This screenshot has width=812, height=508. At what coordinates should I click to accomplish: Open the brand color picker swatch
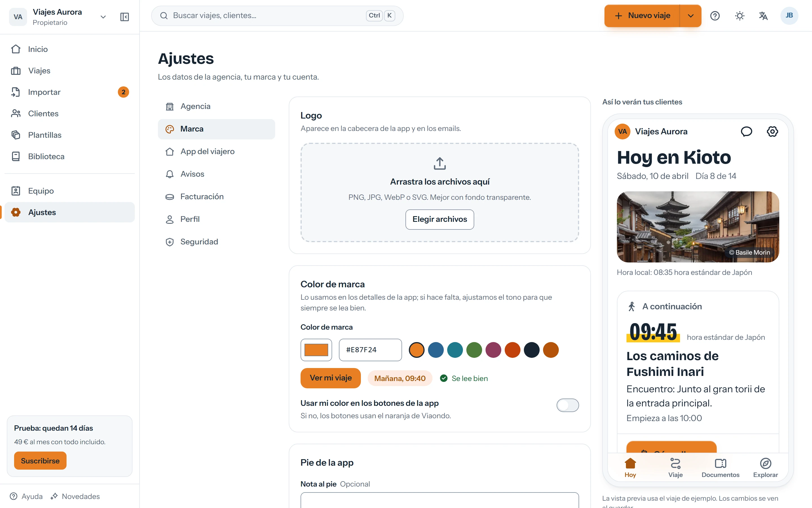316,350
